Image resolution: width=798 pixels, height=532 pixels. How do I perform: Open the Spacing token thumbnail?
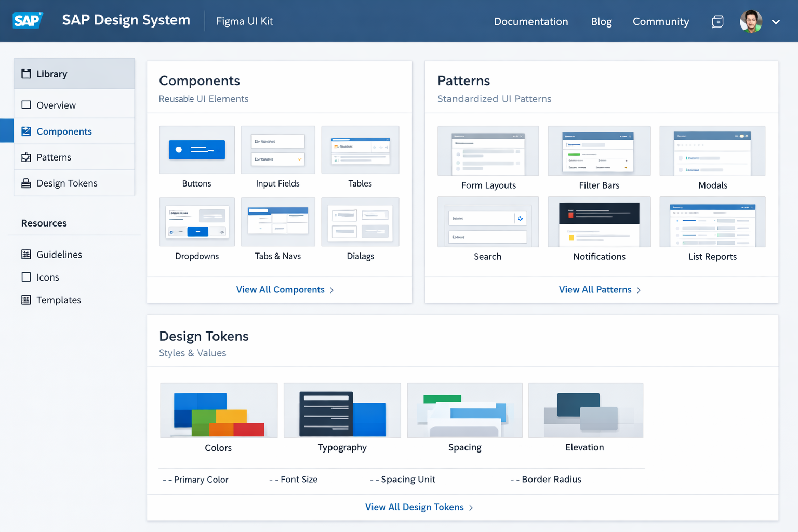click(465, 410)
